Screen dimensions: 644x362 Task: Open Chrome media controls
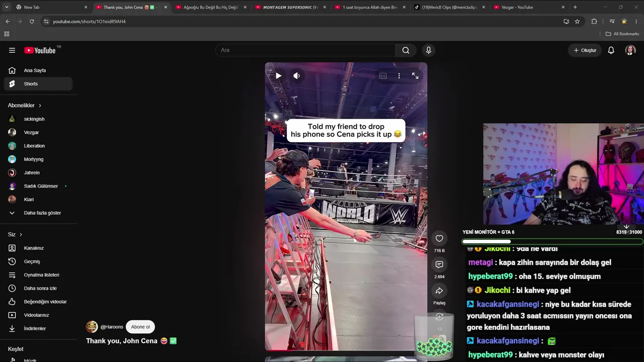point(612,22)
